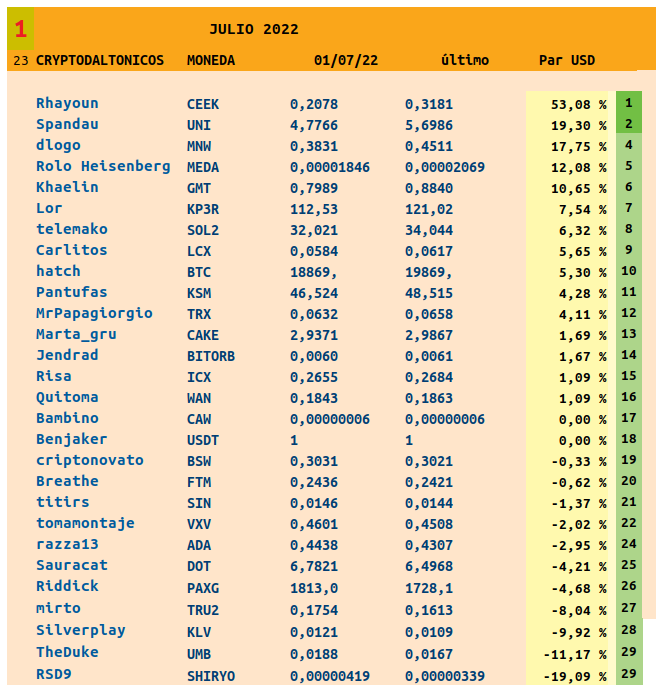This screenshot has height=696, width=663.
Task: Click the PAXG coin cell
Action: click(x=203, y=587)
